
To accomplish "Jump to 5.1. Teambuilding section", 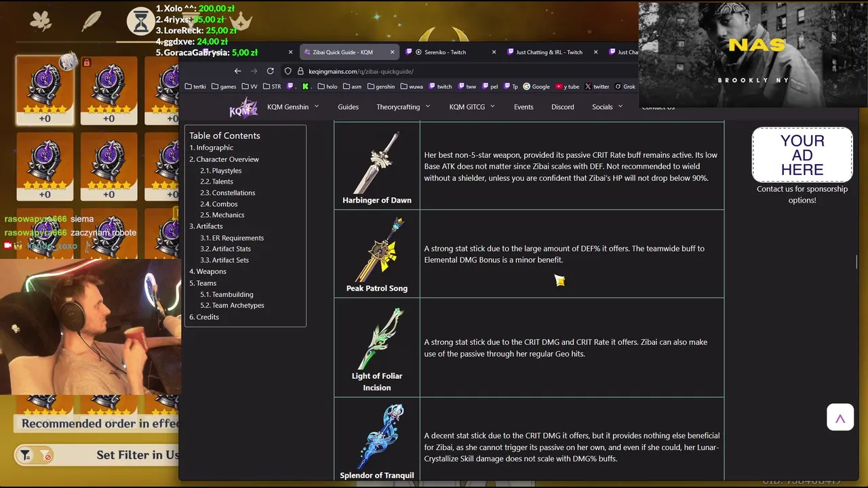I will tap(226, 295).
